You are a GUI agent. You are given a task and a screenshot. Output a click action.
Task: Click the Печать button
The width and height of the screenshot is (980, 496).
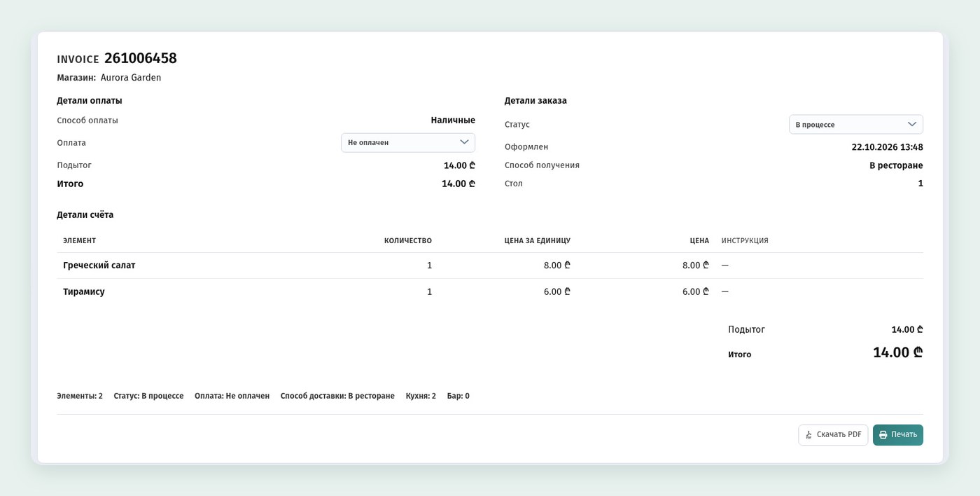coord(898,434)
